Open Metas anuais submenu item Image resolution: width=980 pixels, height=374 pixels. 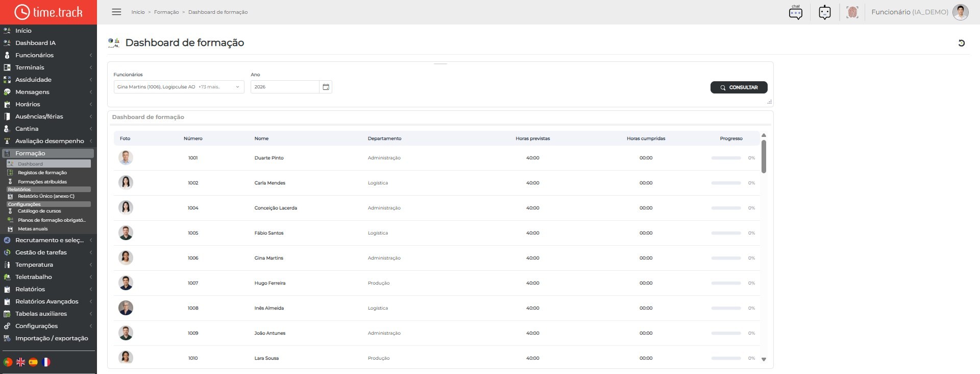click(33, 229)
